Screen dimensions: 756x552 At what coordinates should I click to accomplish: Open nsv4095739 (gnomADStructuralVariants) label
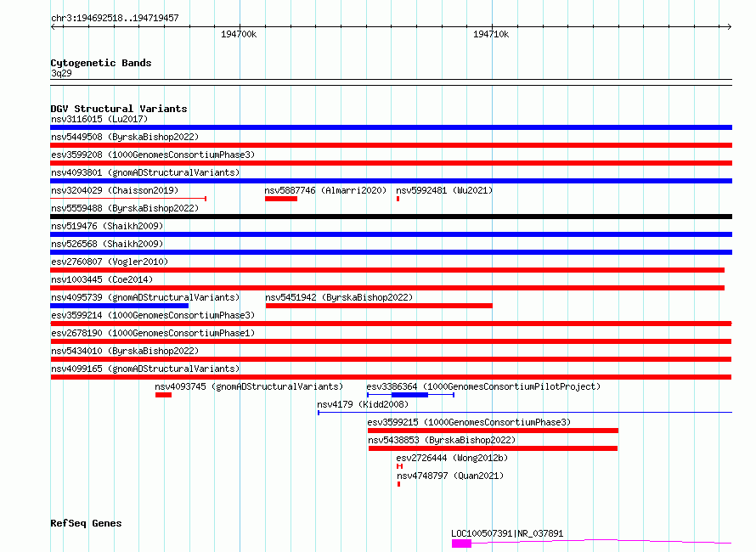pyautogui.click(x=145, y=297)
